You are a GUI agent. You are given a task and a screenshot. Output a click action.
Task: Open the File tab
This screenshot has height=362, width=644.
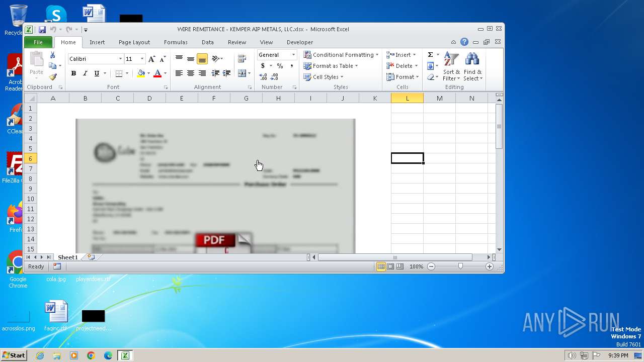coord(38,42)
